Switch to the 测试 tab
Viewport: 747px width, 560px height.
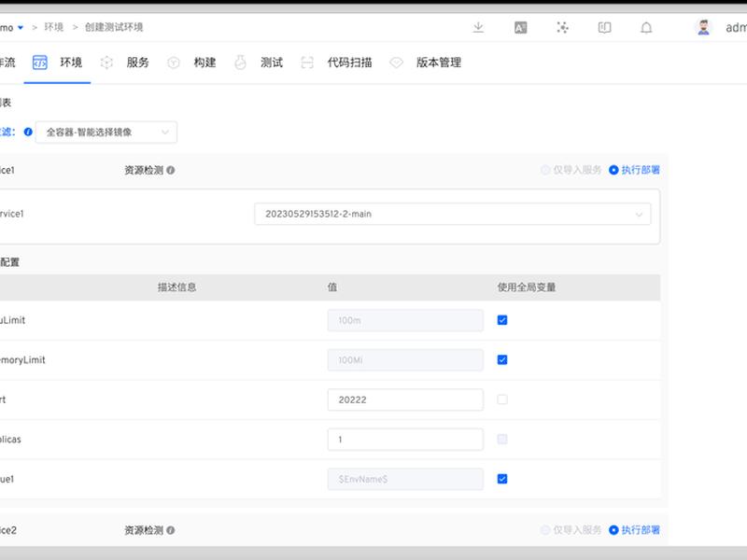tap(272, 63)
